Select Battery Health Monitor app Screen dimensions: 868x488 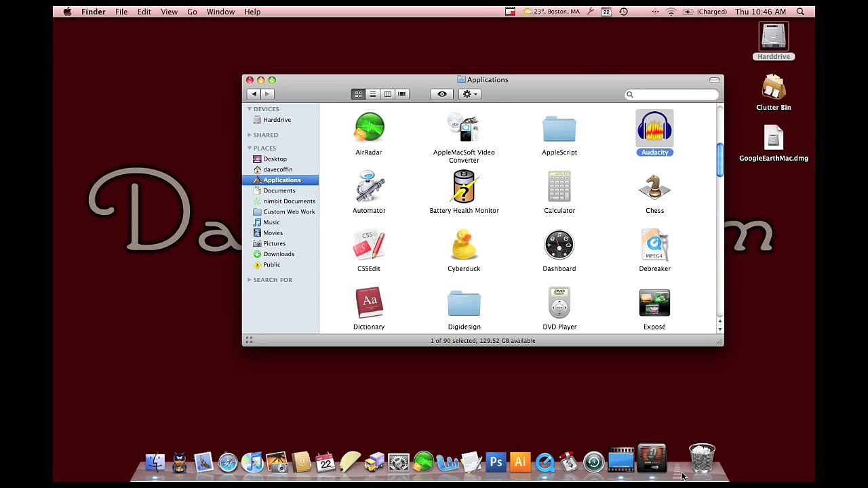pyautogui.click(x=464, y=186)
